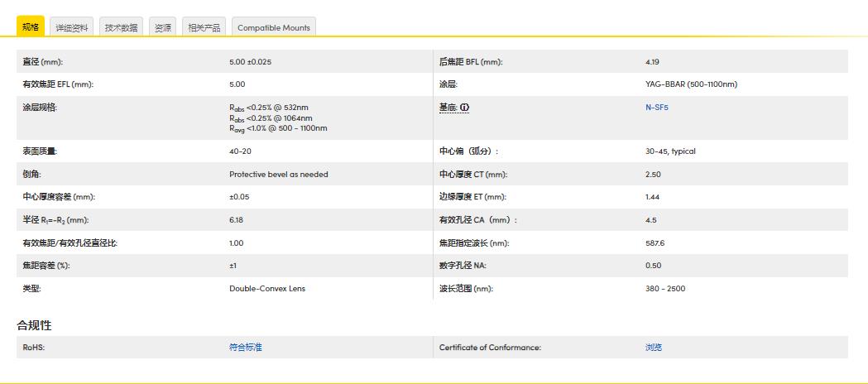Click the Protective bevel as needed text

[278, 175]
